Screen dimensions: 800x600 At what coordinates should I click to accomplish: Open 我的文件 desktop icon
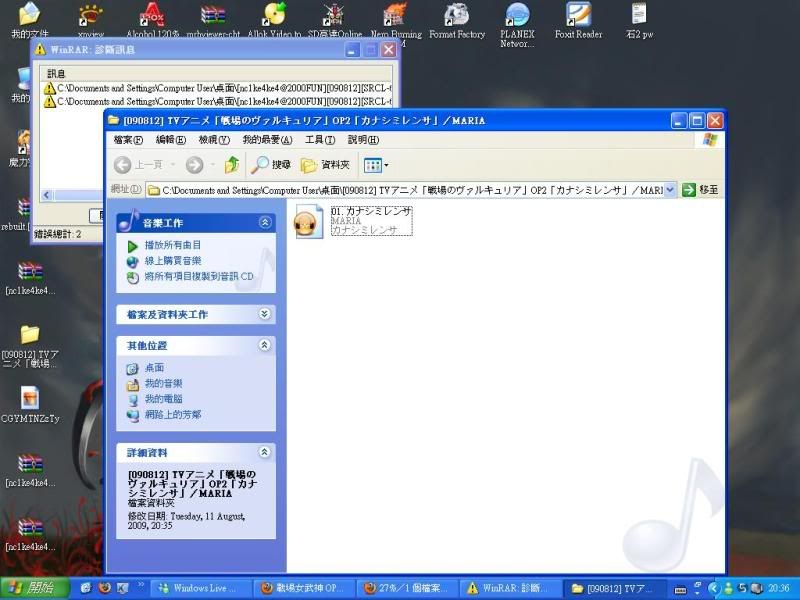(x=30, y=20)
